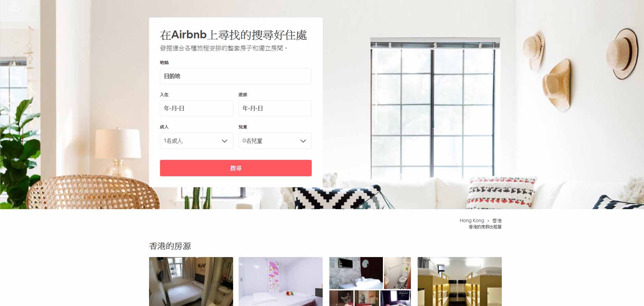Open the Hong Kong breadcrumb link
The image size is (644, 306).
coord(472,220)
